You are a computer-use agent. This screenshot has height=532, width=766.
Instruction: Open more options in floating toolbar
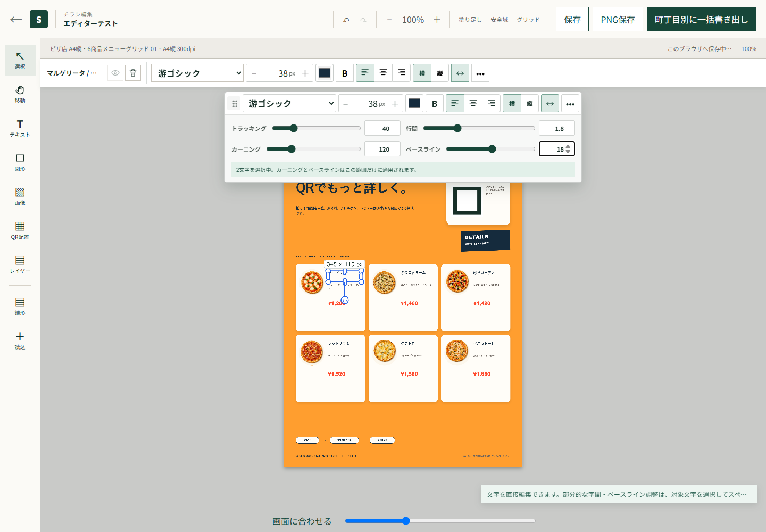(570, 104)
